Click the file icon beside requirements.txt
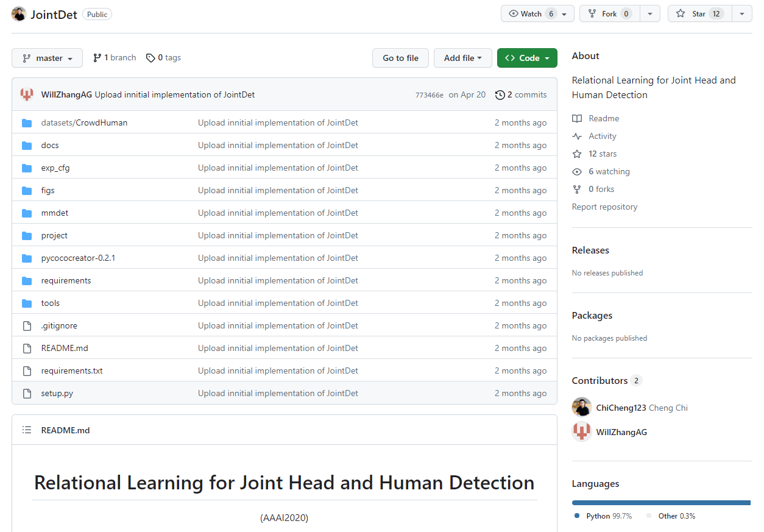Viewport: 764px width, 532px height. [x=27, y=371]
